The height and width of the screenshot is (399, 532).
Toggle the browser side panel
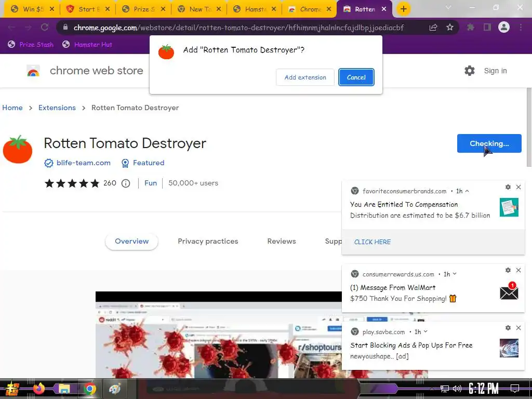pyautogui.click(x=487, y=27)
